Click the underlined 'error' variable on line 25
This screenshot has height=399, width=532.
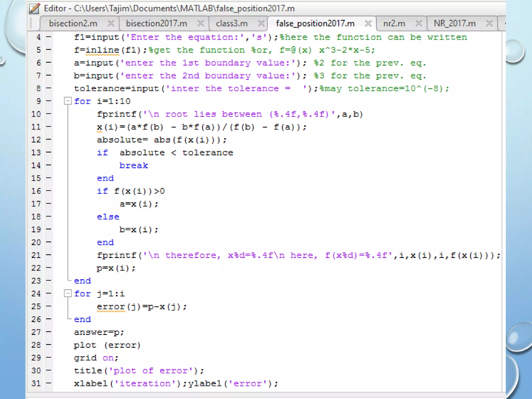coord(111,307)
